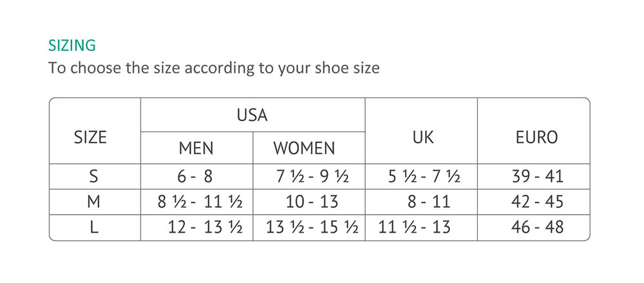The height and width of the screenshot is (283, 644).
Task: Select men's 8 ½ - 11 ½ cell
Action: [x=200, y=202]
